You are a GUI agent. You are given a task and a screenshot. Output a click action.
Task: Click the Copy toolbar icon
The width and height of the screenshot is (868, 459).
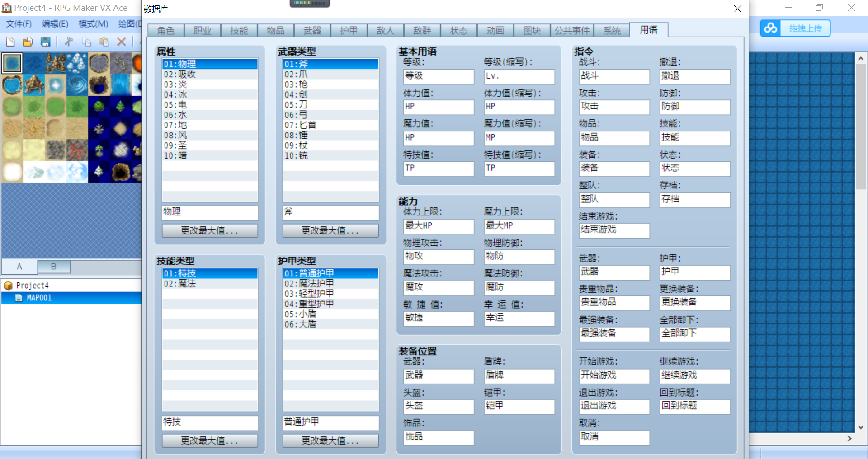tap(86, 42)
